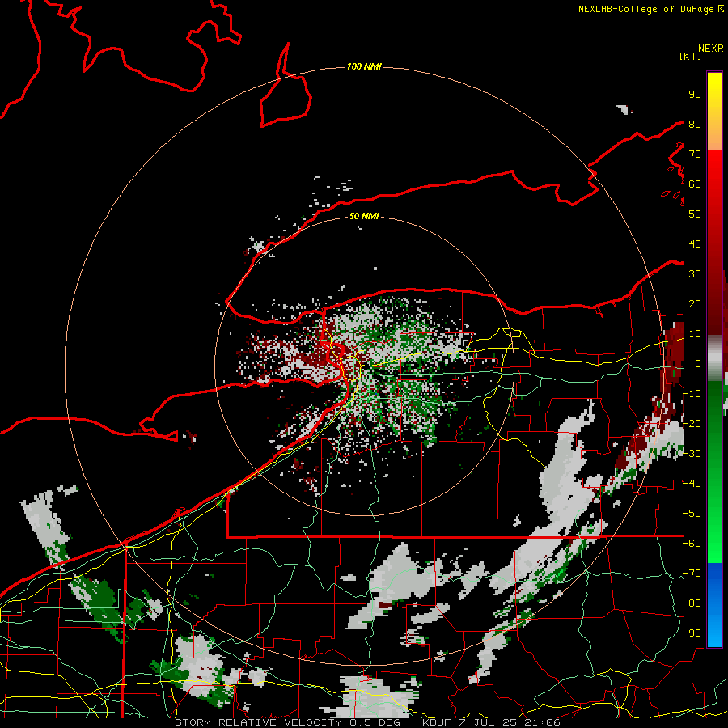Viewport: 728px width, 728px height.
Task: Click the 0 label on the velocity scale
Action: coord(697,363)
